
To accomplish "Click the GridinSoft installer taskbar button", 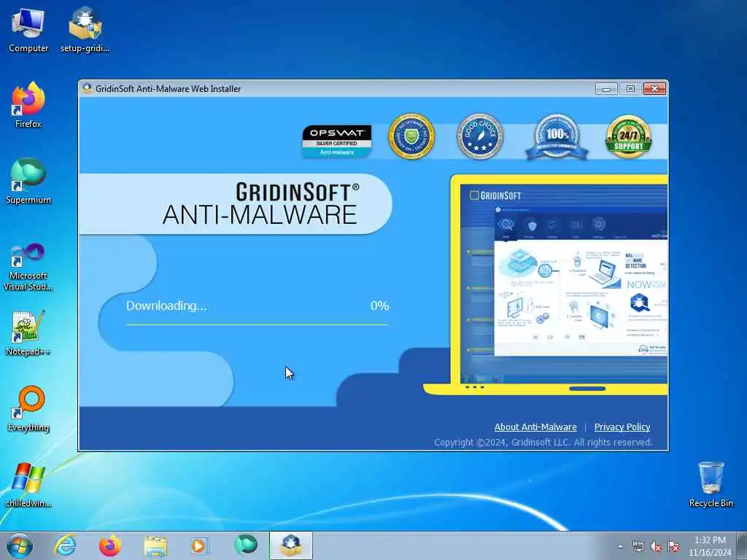I will [291, 545].
